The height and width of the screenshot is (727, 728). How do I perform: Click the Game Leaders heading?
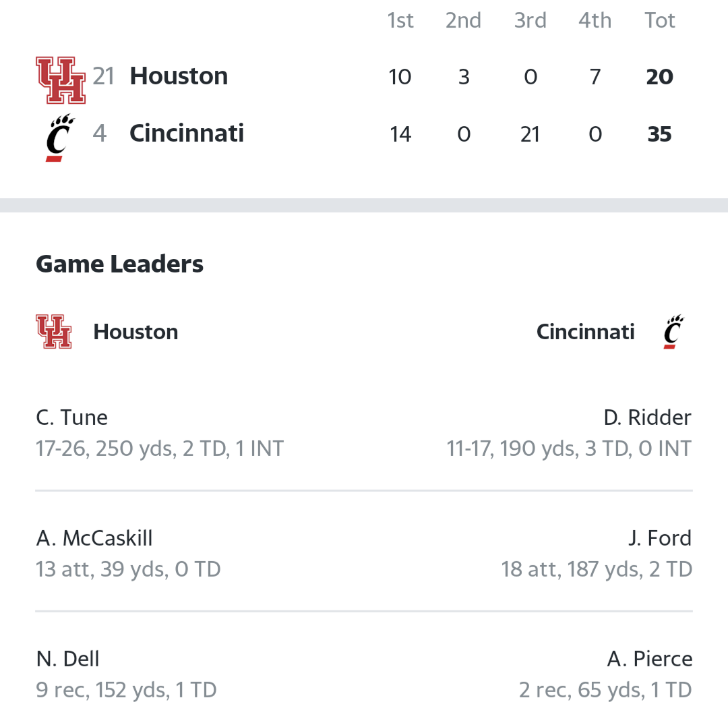(x=120, y=264)
